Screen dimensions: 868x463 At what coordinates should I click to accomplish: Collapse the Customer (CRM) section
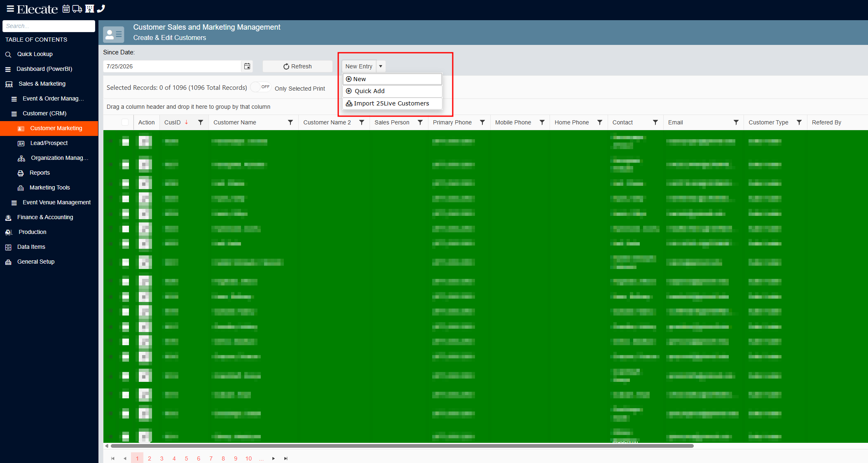(x=44, y=113)
